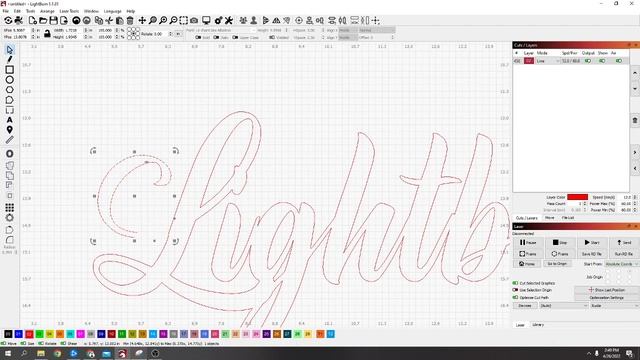Toggle the Bold text switch
Viewport: 640px width, 360px height.
pos(198,37)
